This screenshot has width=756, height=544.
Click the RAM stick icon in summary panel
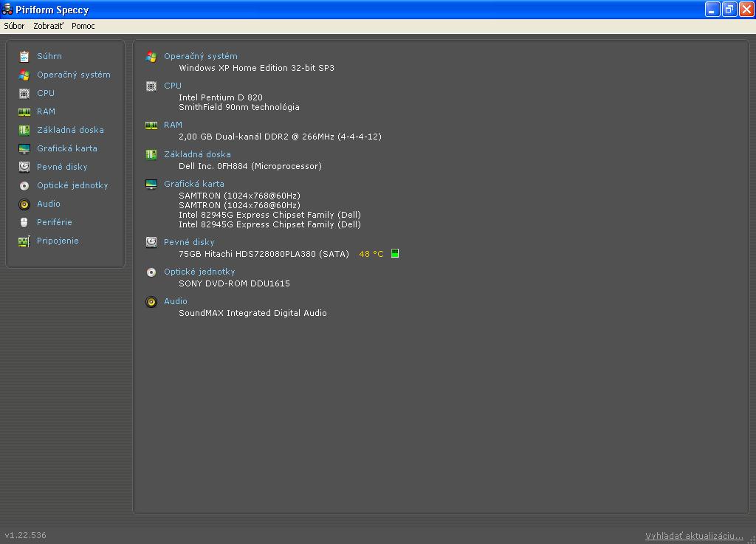(x=151, y=125)
